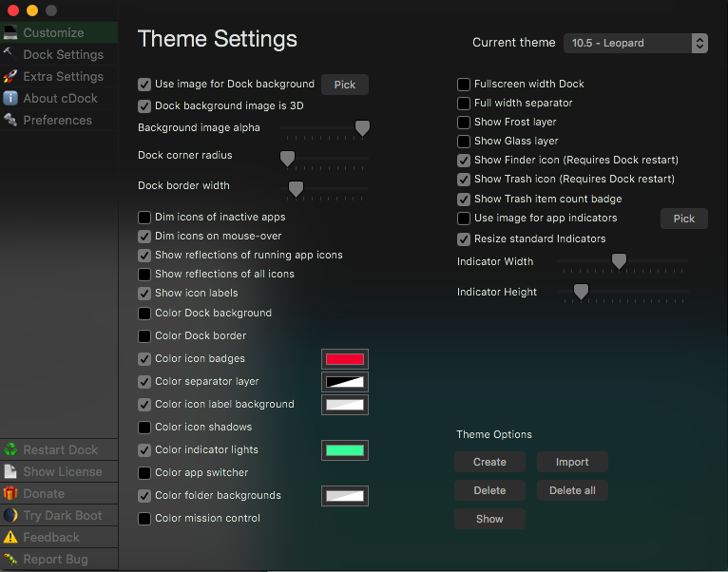The width and height of the screenshot is (728, 572).
Task: Enable Full width separator
Action: (x=464, y=103)
